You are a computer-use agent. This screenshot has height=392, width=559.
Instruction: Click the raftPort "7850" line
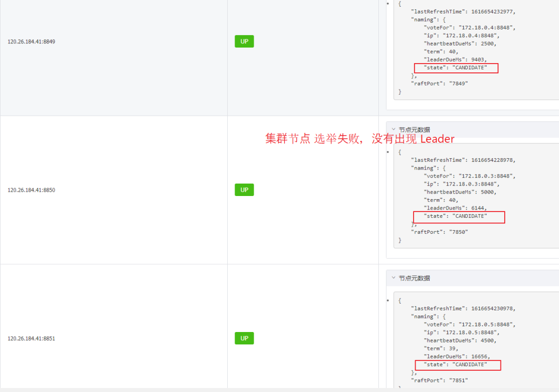[x=439, y=232]
